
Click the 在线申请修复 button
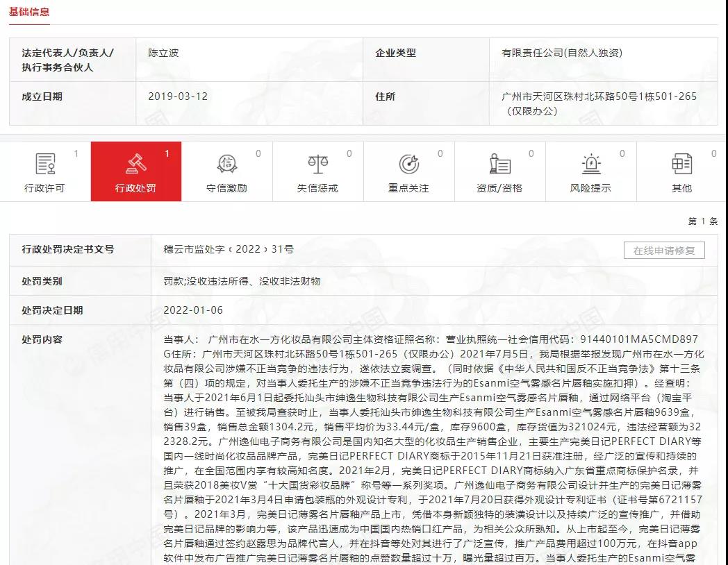coord(664,251)
